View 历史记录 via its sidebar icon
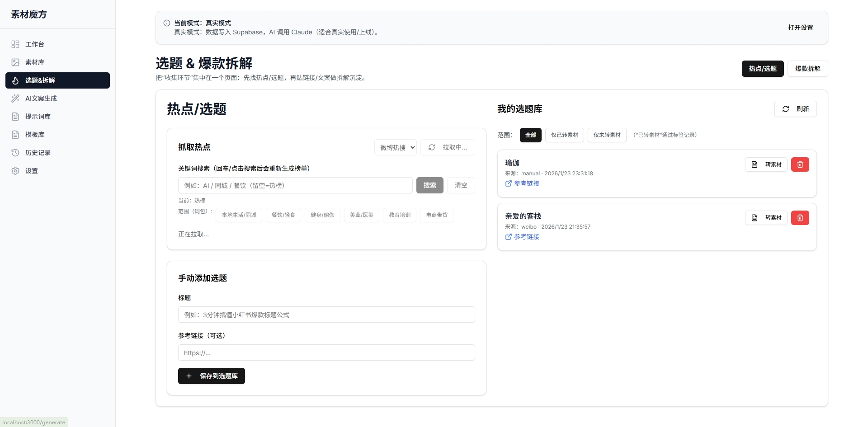 [38, 153]
